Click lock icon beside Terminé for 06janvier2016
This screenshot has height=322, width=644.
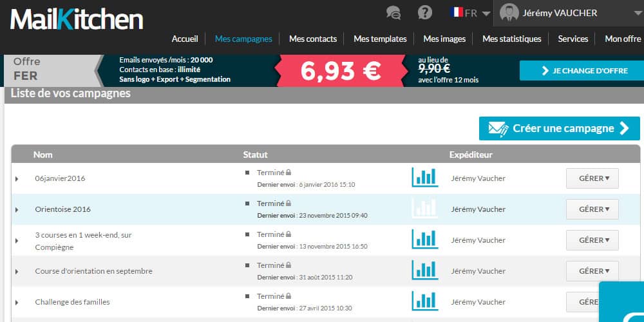click(289, 172)
